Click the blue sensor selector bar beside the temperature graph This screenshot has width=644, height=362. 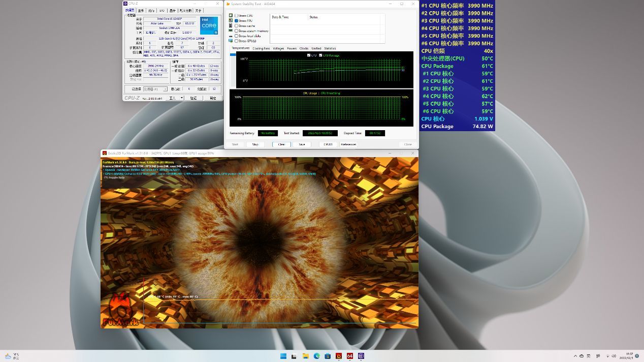(x=233, y=54)
